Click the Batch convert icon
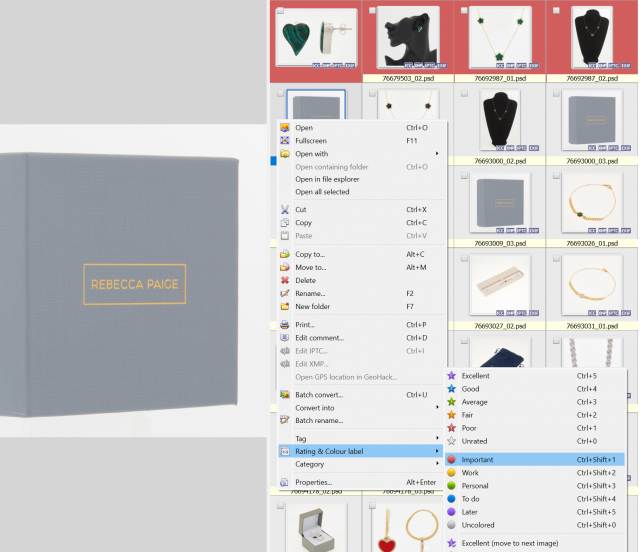Screen dimensions: 640x552 pyautogui.click(x=285, y=394)
